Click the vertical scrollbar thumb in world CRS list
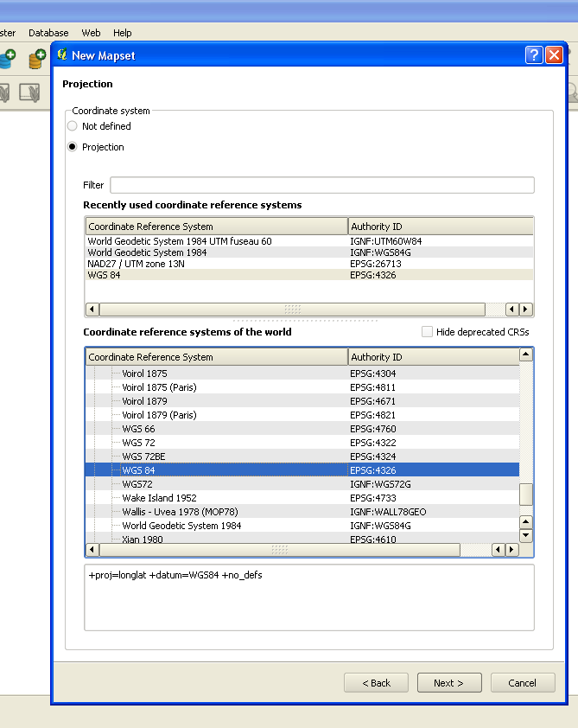Screen dimensions: 578x728 point(525,495)
